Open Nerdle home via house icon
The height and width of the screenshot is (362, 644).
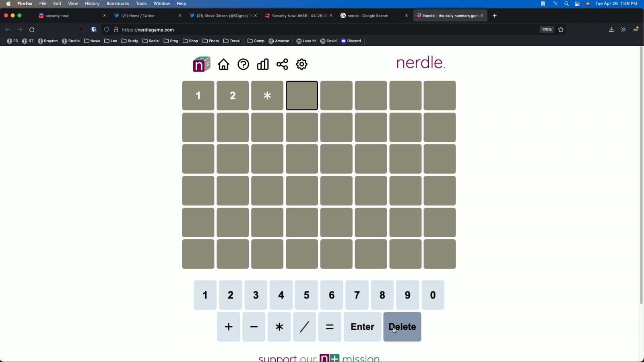pos(223,64)
